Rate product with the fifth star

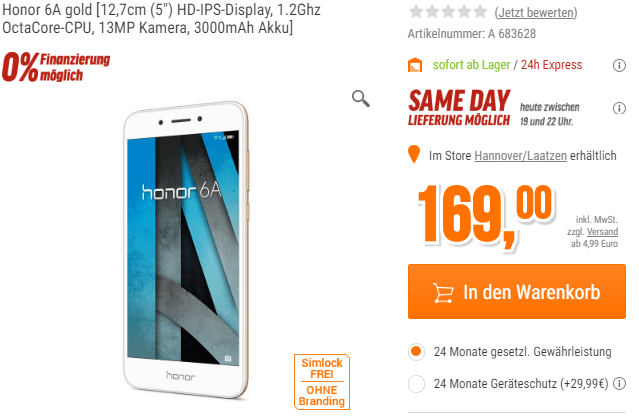pos(480,11)
